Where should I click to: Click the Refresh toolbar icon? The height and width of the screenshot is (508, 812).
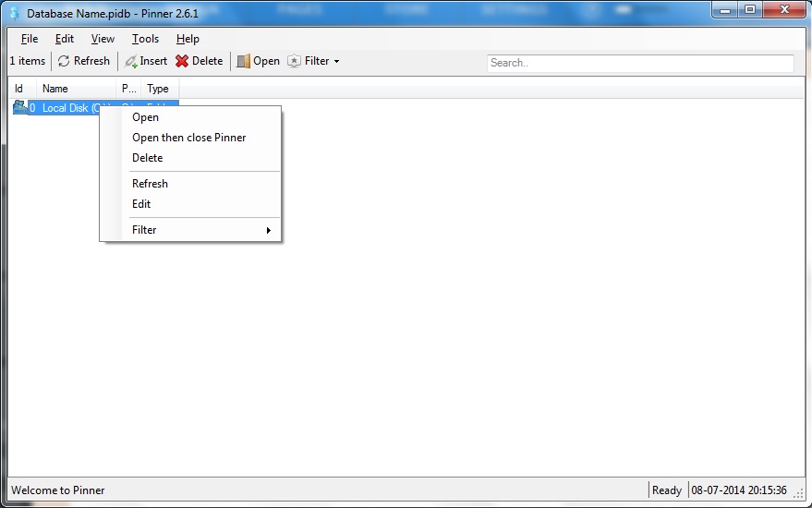click(64, 62)
